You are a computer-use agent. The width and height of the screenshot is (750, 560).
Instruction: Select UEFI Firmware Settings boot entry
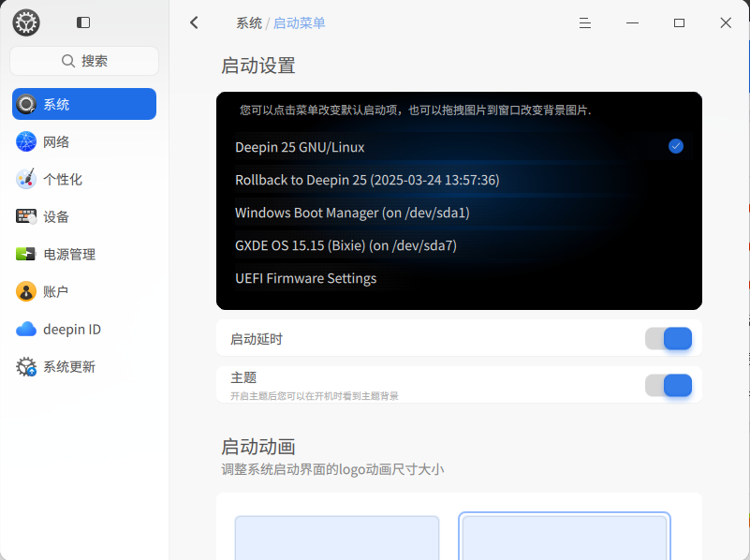coord(459,278)
